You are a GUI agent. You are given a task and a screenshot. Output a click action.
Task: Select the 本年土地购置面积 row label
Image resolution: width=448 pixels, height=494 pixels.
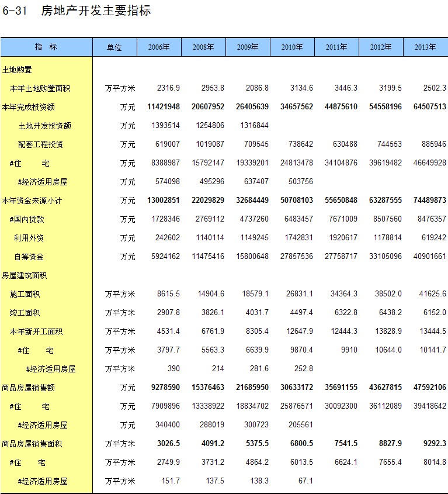click(40, 88)
